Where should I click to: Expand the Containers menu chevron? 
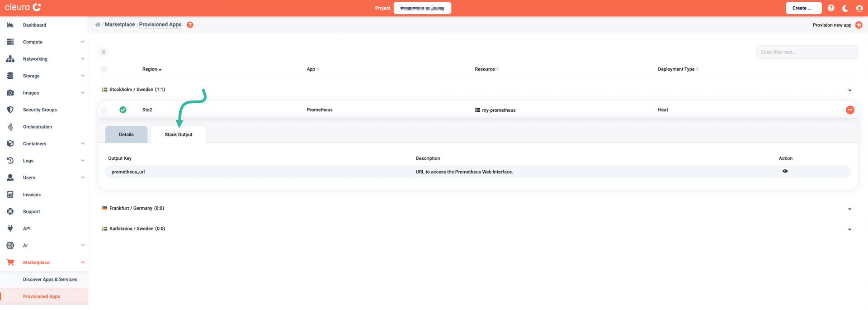click(x=82, y=143)
